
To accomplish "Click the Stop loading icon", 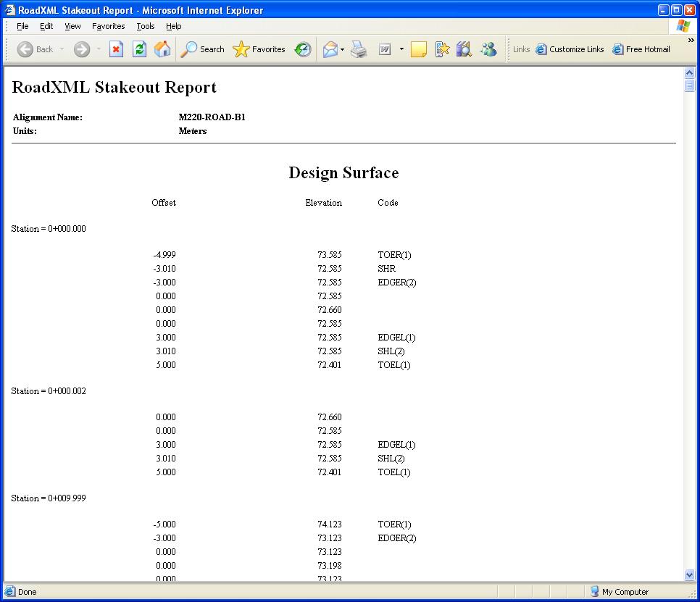I will (117, 49).
